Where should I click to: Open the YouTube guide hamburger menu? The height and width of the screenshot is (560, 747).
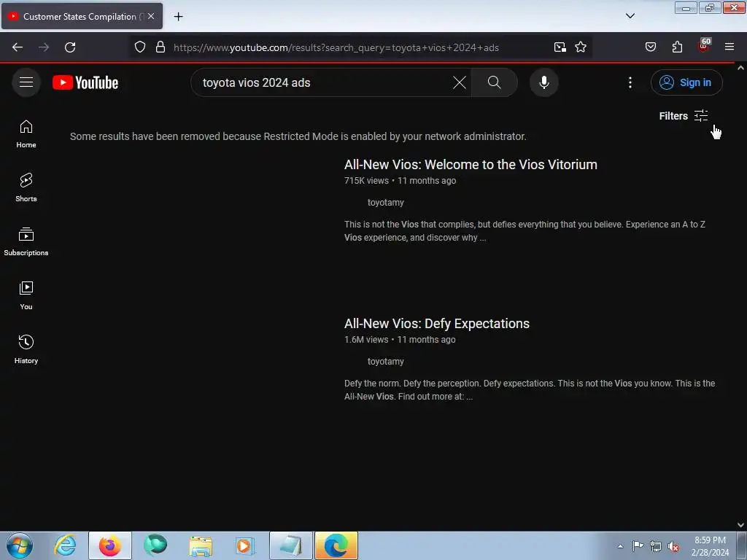tap(26, 82)
